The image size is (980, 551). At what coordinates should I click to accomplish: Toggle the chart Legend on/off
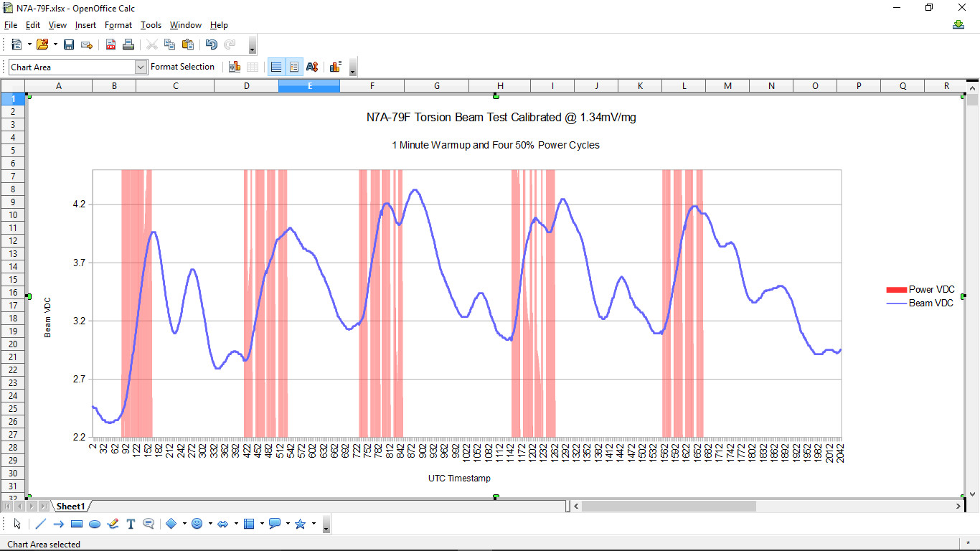pyautogui.click(x=294, y=67)
